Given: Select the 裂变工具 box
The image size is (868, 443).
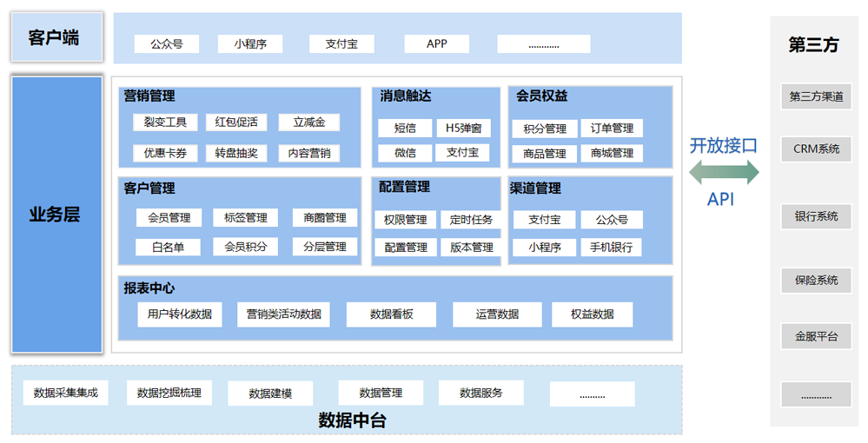Looking at the screenshot, I should [x=165, y=122].
